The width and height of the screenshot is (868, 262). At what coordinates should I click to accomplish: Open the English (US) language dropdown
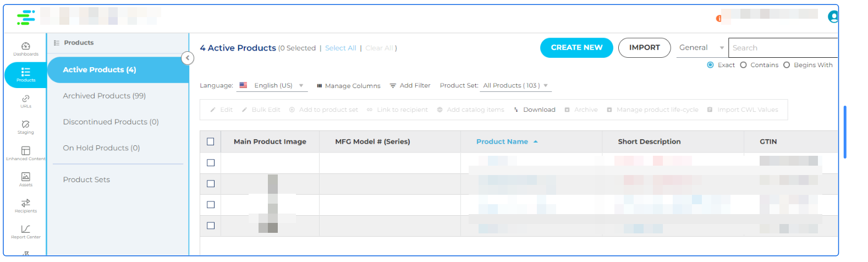273,86
